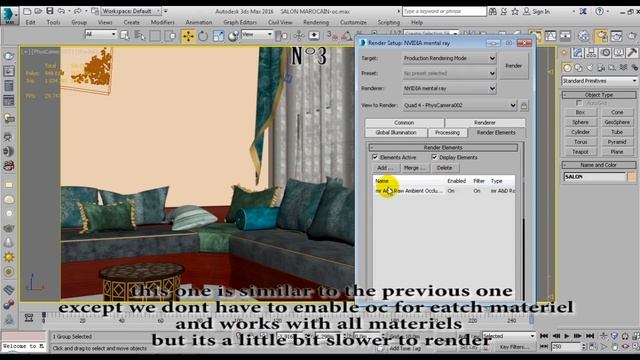The height and width of the screenshot is (360, 640).
Task: Toggle keyboard shortcut override
Action: pos(314,36)
